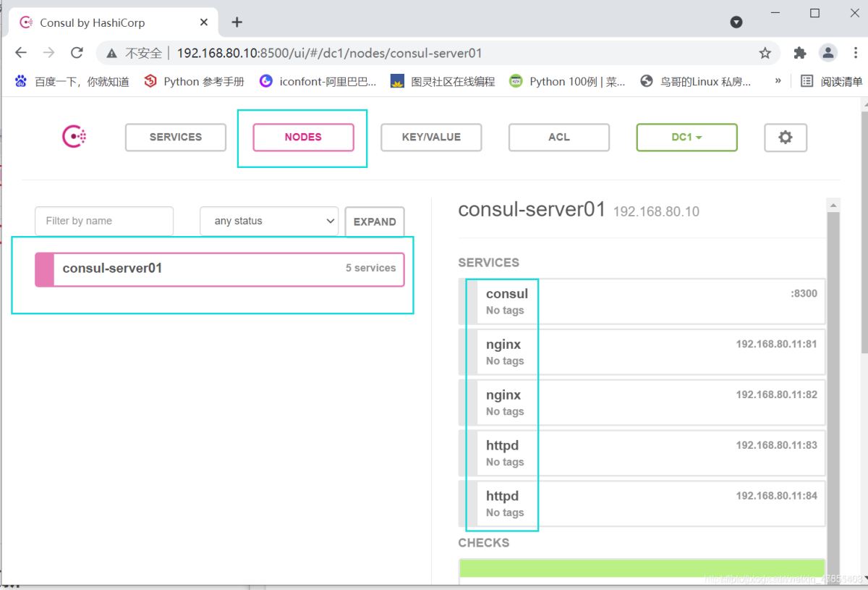Open the DC1 datacenter dropdown

click(686, 137)
